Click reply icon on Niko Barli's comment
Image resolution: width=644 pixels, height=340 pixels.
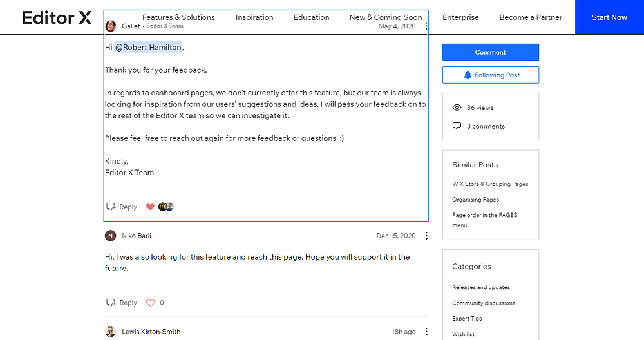pos(111,303)
